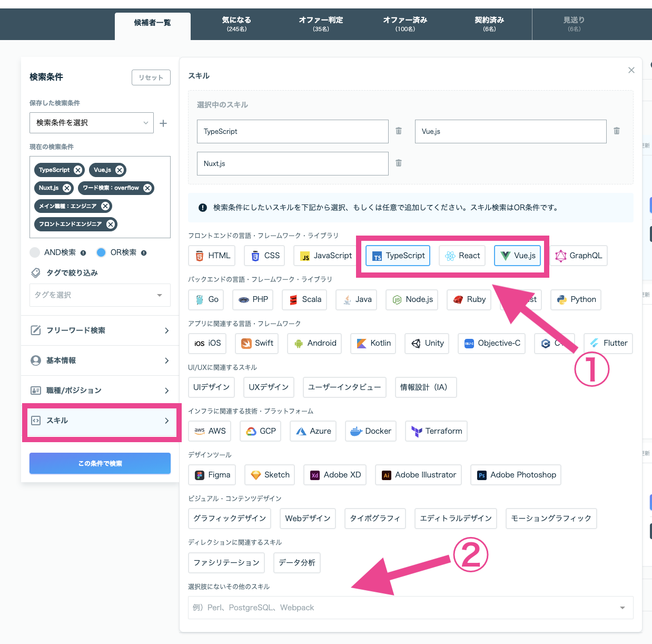Select the Flutter skill
Image resolution: width=652 pixels, height=644 pixels.
click(608, 343)
